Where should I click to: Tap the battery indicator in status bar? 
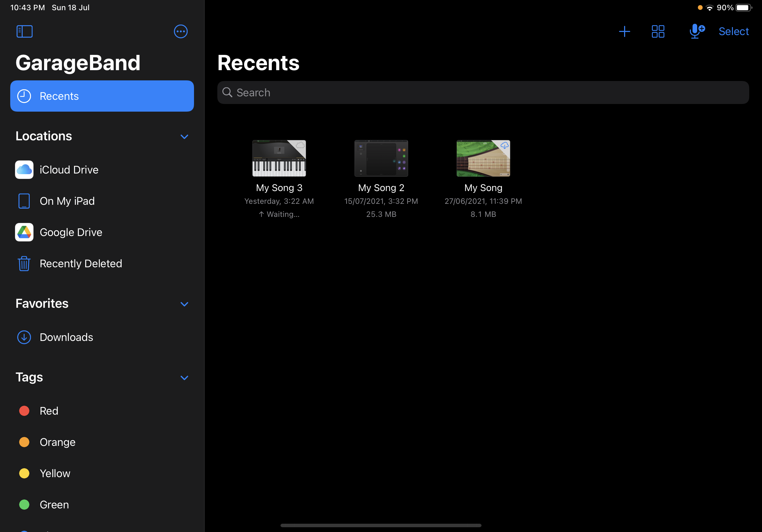[744, 8]
